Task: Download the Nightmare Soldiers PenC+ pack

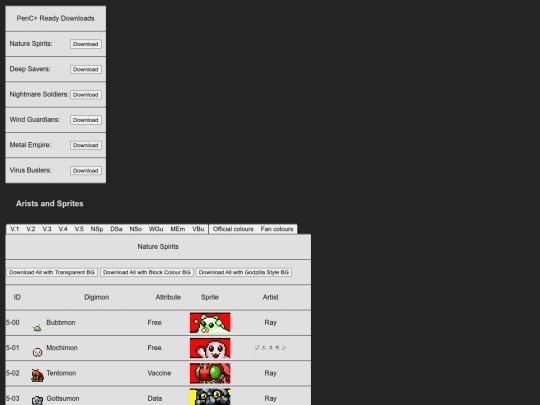Action: pyautogui.click(x=86, y=95)
